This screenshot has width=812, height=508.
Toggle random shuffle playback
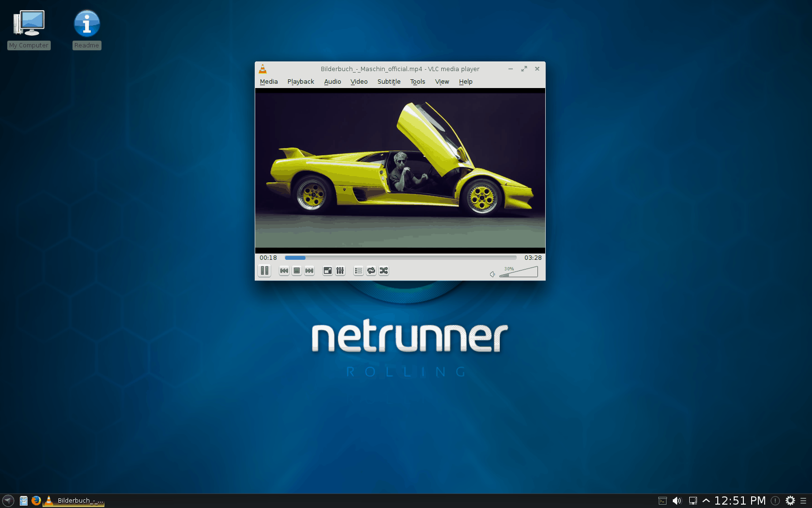click(384, 271)
